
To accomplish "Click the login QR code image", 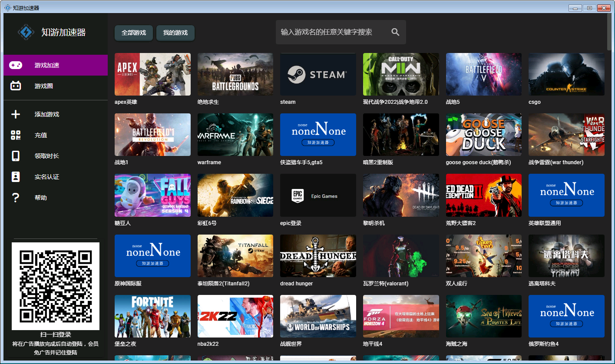I will pos(56,286).
